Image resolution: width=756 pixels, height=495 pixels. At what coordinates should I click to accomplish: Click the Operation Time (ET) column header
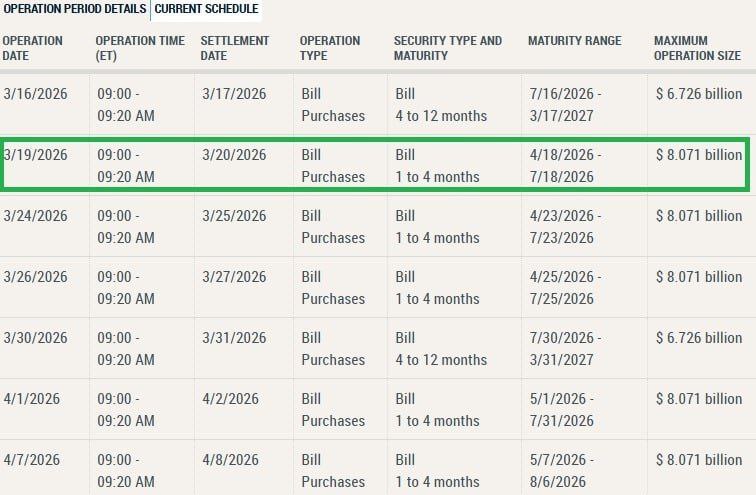click(x=140, y=48)
